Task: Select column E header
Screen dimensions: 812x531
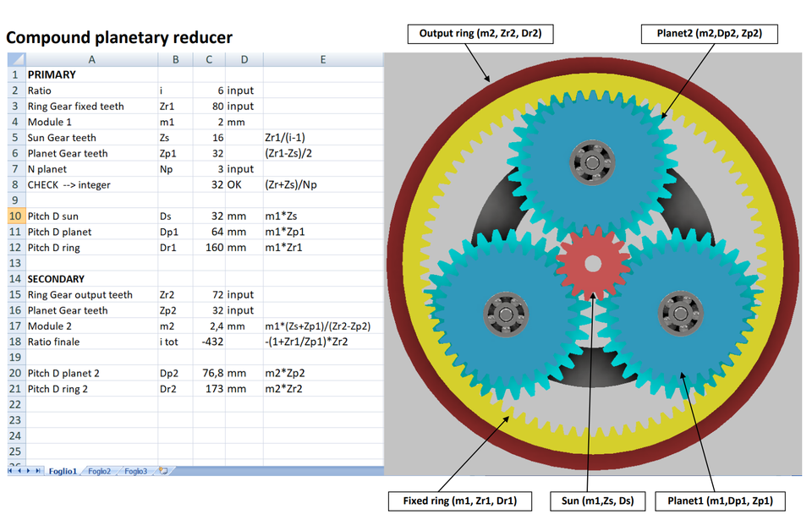Action: pos(323,59)
